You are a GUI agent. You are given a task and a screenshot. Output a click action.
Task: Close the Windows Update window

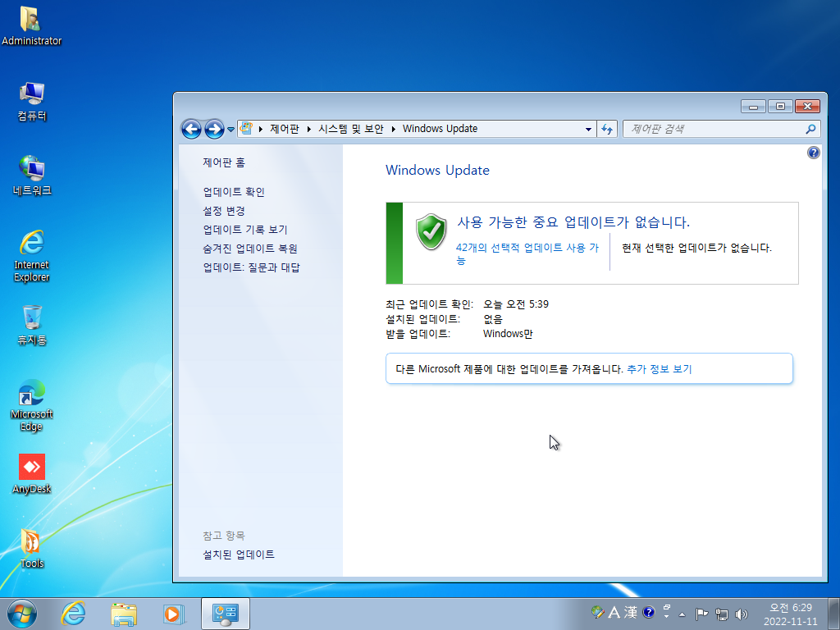click(807, 107)
